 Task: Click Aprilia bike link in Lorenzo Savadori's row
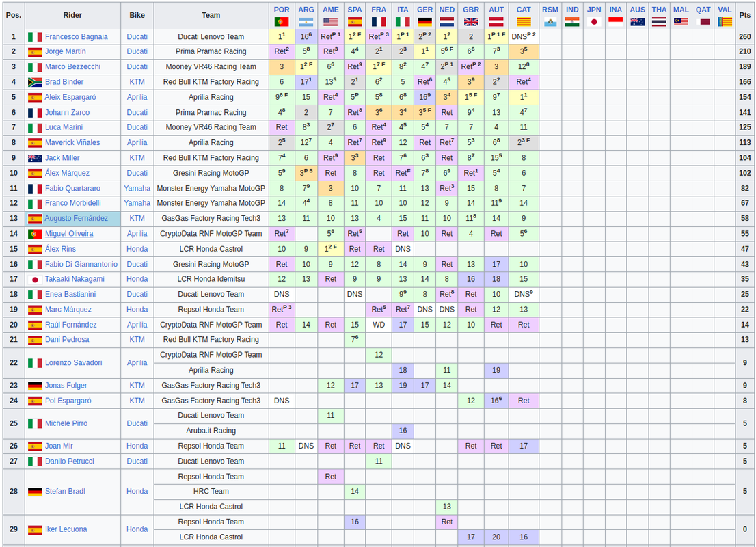[x=137, y=363]
